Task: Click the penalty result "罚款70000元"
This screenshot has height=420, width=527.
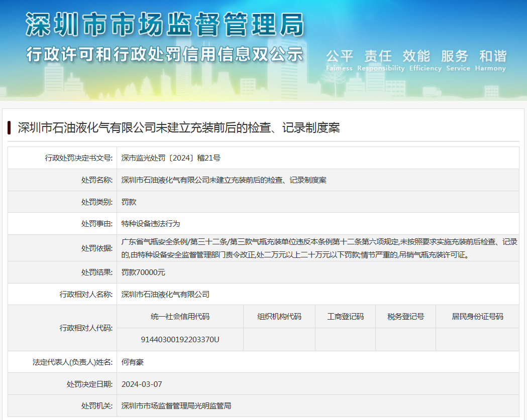Action: pyautogui.click(x=143, y=272)
